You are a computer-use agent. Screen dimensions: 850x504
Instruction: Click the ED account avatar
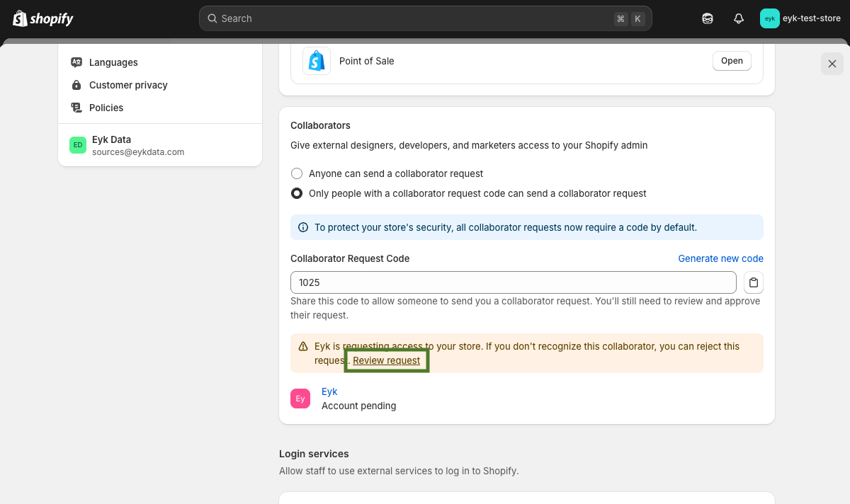click(x=78, y=145)
